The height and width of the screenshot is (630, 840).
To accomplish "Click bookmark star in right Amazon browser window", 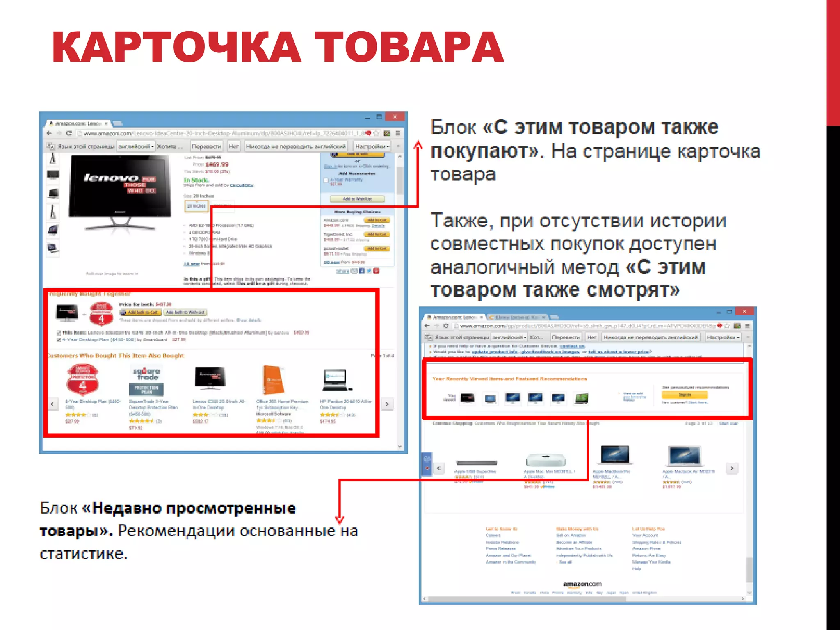I will coord(727,326).
